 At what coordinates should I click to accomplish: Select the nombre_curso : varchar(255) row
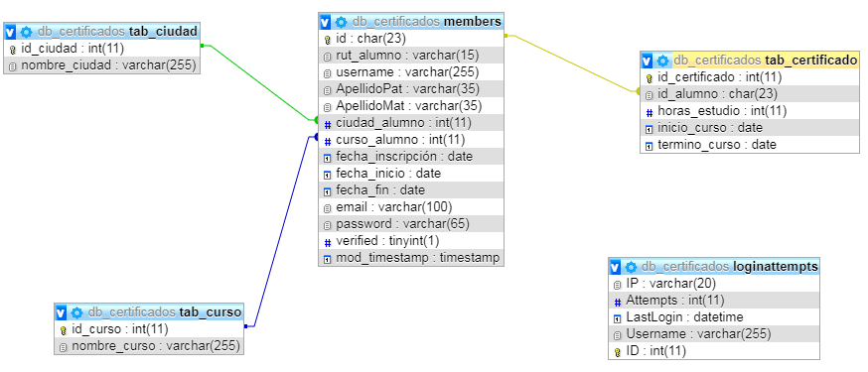point(149,346)
